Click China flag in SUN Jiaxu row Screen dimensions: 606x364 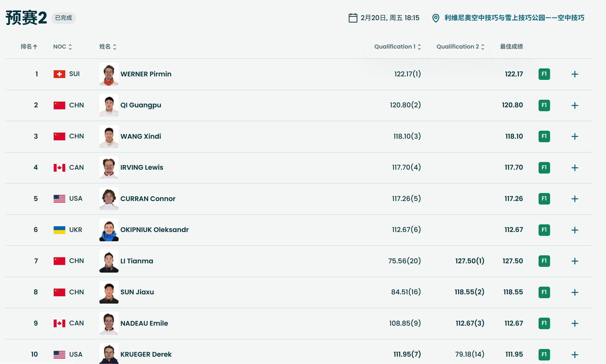[59, 292]
